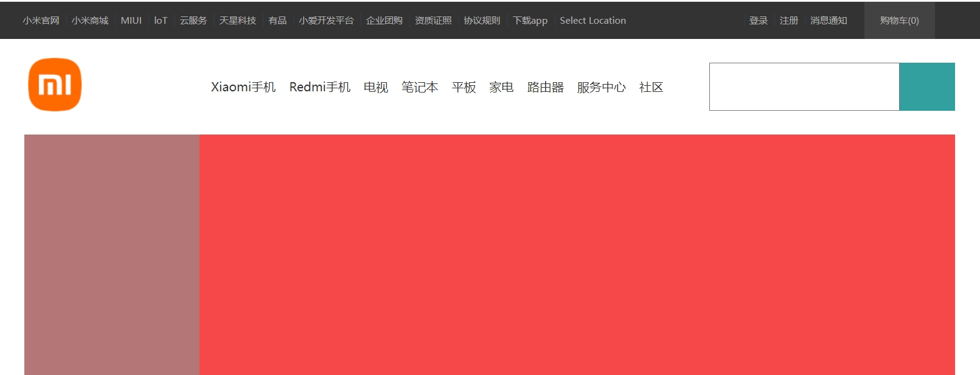This screenshot has width=980, height=375.
Task: Open 平板 category in main navigation
Action: coord(464,87)
